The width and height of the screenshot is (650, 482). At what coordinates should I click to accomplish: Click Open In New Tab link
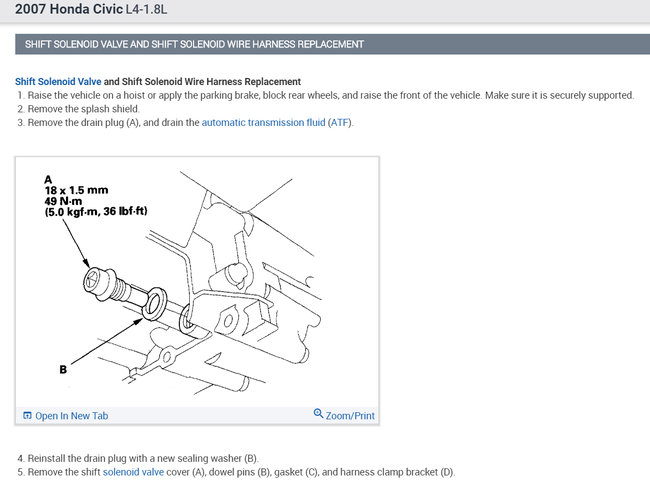click(71, 416)
